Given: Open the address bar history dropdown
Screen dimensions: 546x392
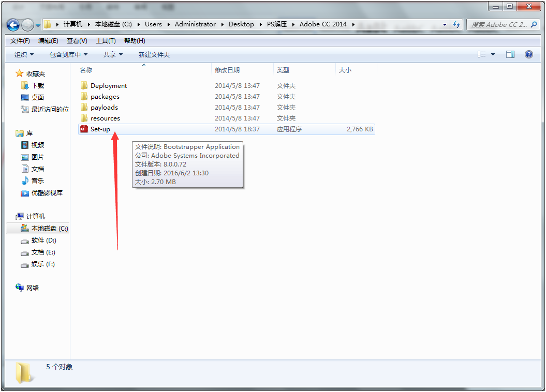Looking at the screenshot, I should [x=445, y=25].
